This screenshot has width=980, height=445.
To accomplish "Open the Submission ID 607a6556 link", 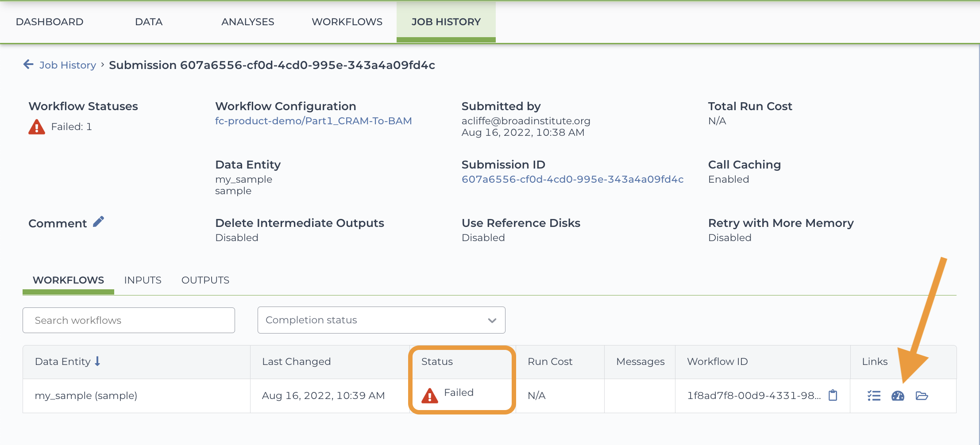I will tap(572, 179).
